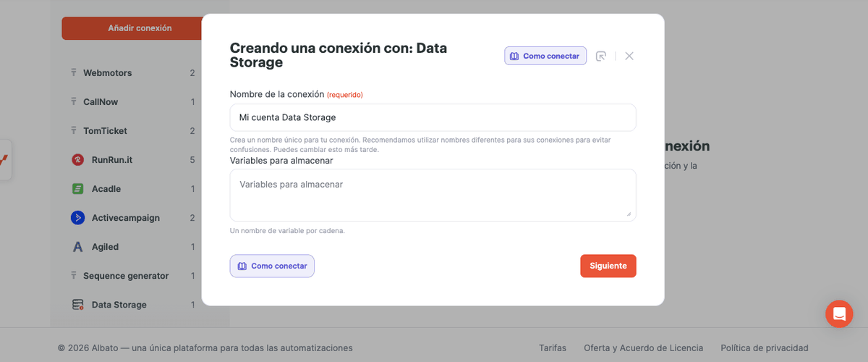
Task: Click the Añadir conexión button
Action: 140,28
